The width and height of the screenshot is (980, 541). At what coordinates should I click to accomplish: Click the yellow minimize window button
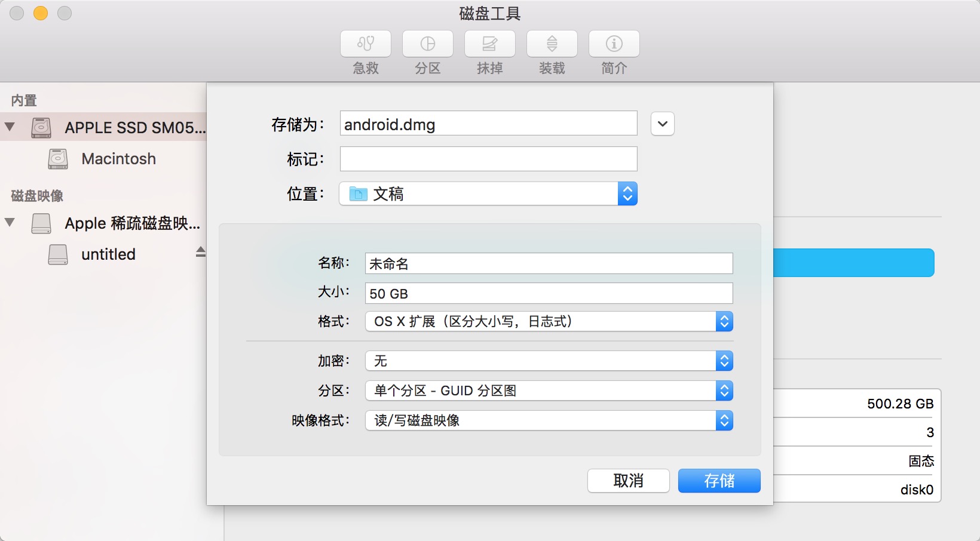point(41,13)
